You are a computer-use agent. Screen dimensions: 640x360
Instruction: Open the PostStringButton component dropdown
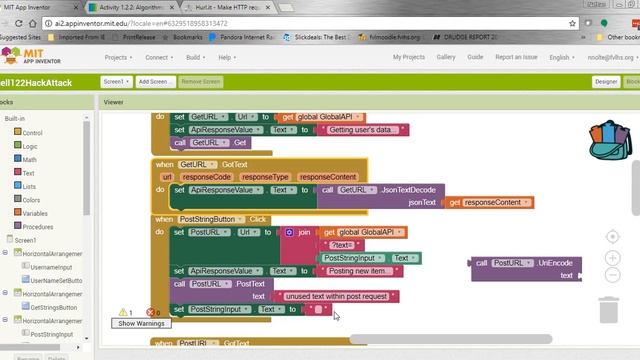[240, 220]
